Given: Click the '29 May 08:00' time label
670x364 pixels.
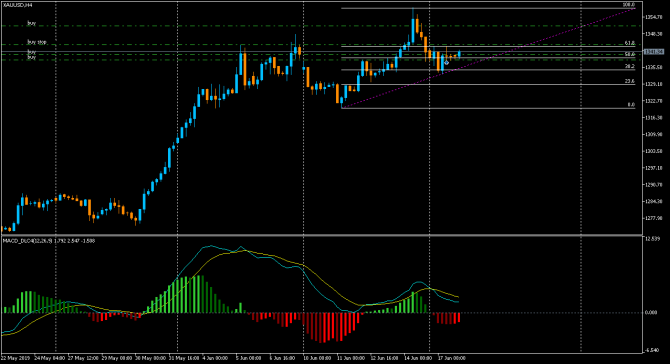Looking at the screenshot, I should [x=117, y=358].
